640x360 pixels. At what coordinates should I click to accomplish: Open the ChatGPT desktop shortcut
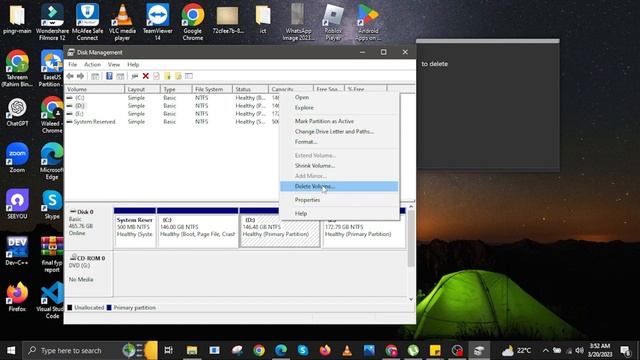(x=17, y=112)
